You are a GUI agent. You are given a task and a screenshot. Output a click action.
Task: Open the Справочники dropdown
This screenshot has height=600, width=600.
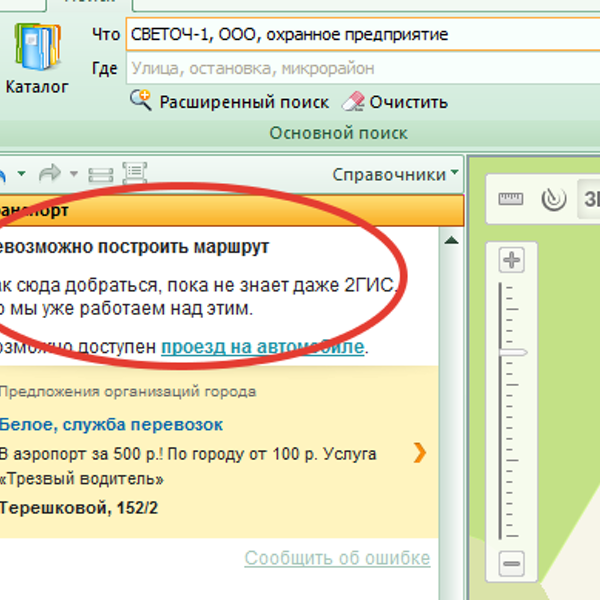tap(396, 174)
